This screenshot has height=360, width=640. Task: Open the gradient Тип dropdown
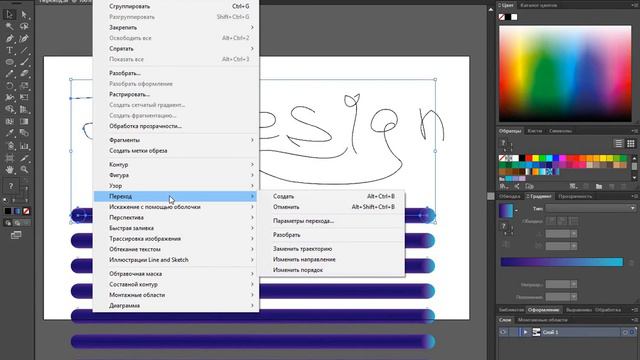[591, 208]
